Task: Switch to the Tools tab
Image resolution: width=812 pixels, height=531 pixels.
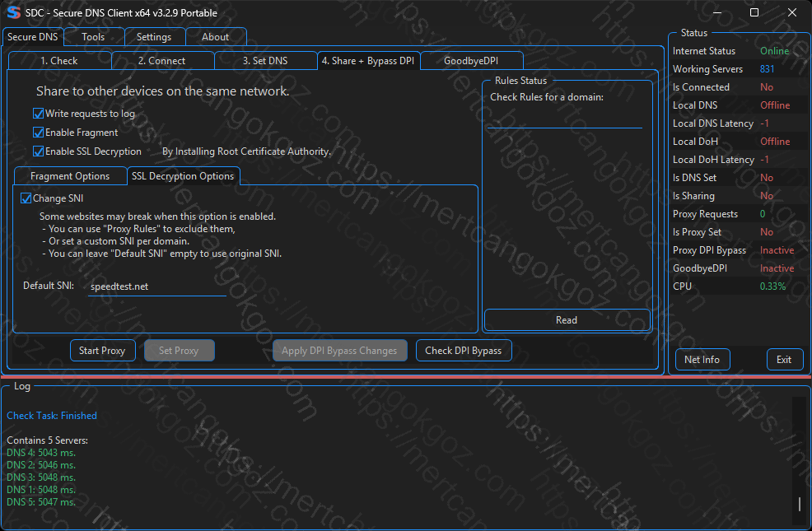Action: [x=93, y=37]
